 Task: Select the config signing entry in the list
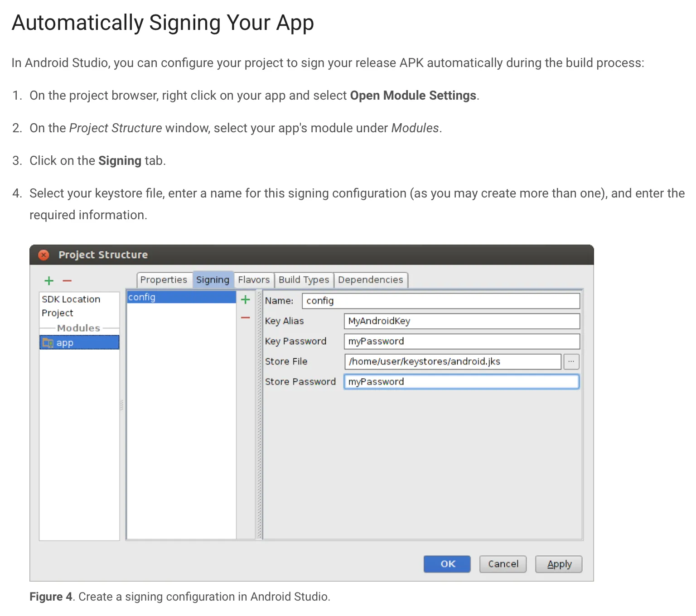(x=181, y=297)
